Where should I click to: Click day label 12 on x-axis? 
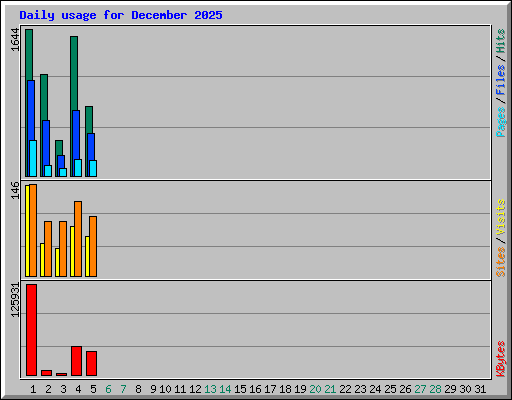[x=195, y=389]
